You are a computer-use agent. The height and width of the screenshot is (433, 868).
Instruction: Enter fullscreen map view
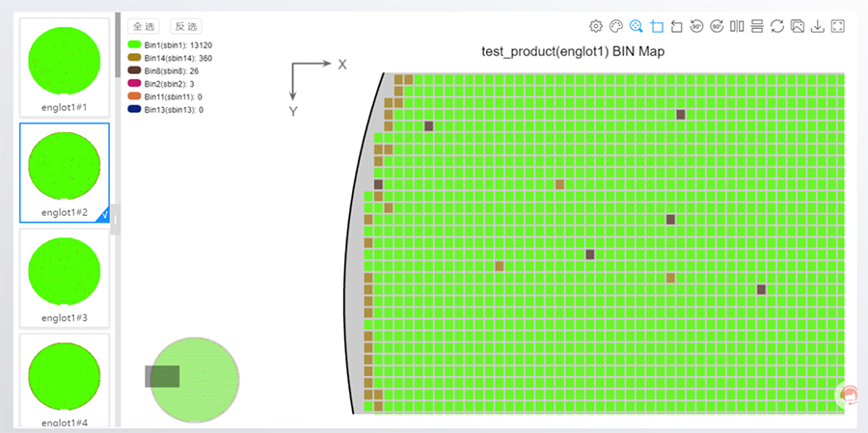[x=838, y=26]
